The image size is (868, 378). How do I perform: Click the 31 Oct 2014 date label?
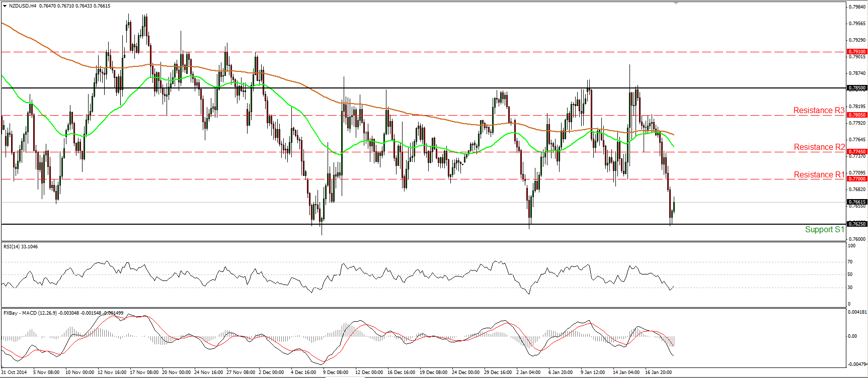click(x=15, y=372)
